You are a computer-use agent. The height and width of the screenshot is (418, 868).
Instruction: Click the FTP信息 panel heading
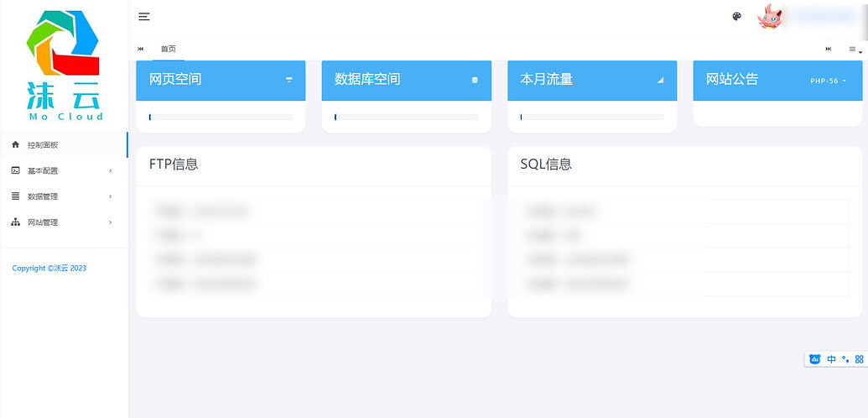[174, 165]
